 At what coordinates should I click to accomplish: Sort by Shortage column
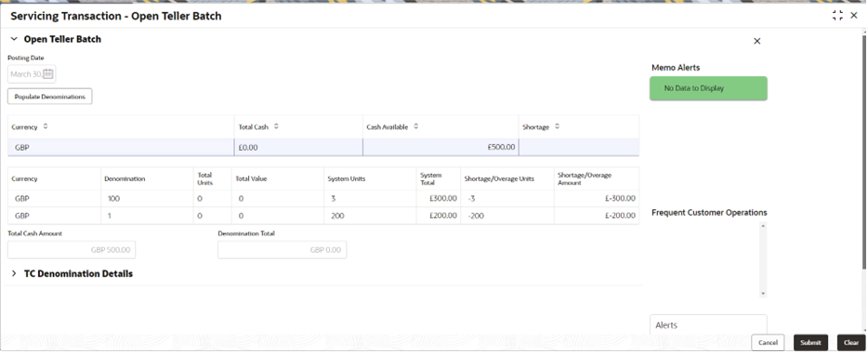[557, 126]
